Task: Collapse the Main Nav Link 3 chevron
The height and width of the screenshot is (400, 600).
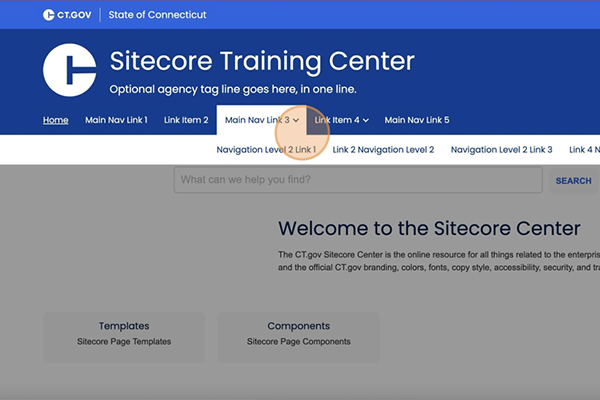Action: click(296, 121)
